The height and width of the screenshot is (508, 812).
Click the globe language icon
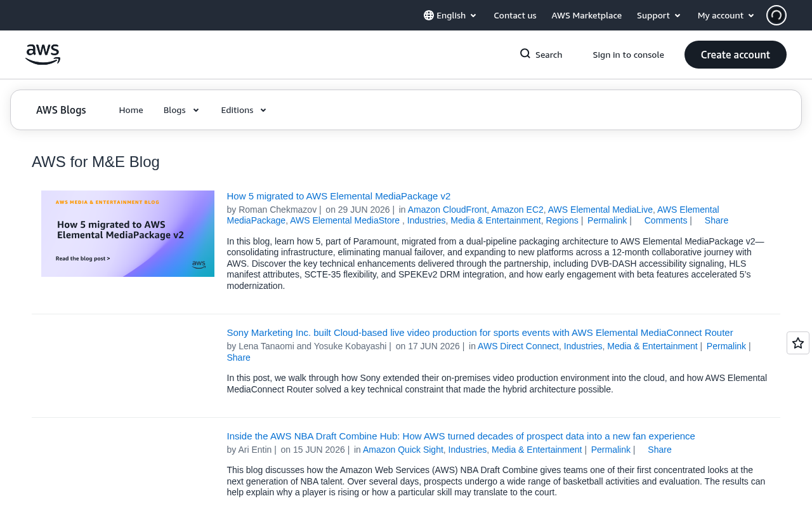point(429,15)
